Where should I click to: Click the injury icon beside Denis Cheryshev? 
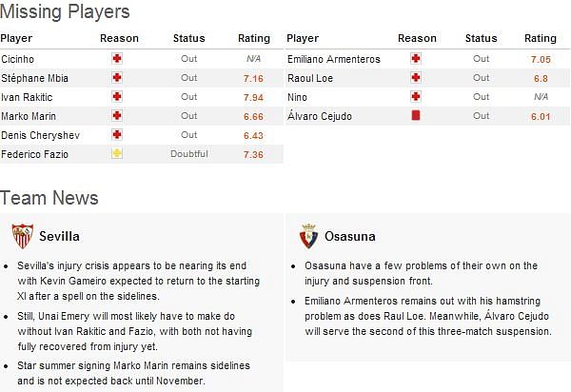[x=117, y=135]
